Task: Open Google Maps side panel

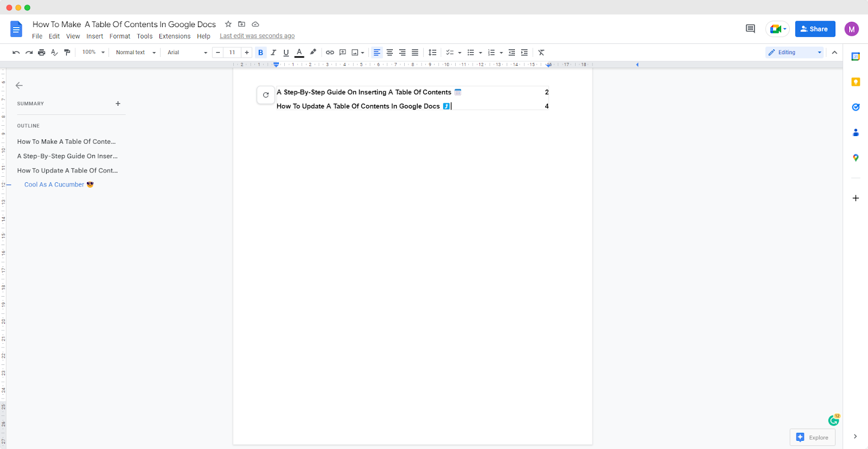Action: (856, 158)
